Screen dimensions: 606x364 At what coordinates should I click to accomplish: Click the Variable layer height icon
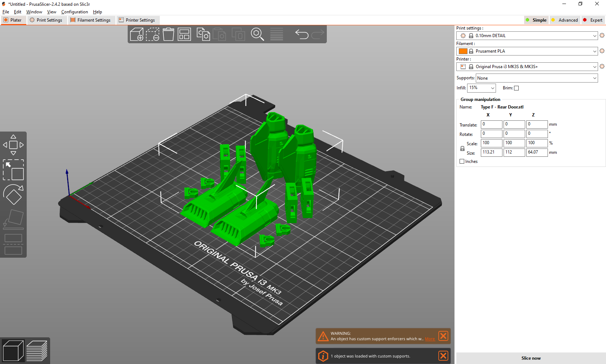(x=277, y=34)
